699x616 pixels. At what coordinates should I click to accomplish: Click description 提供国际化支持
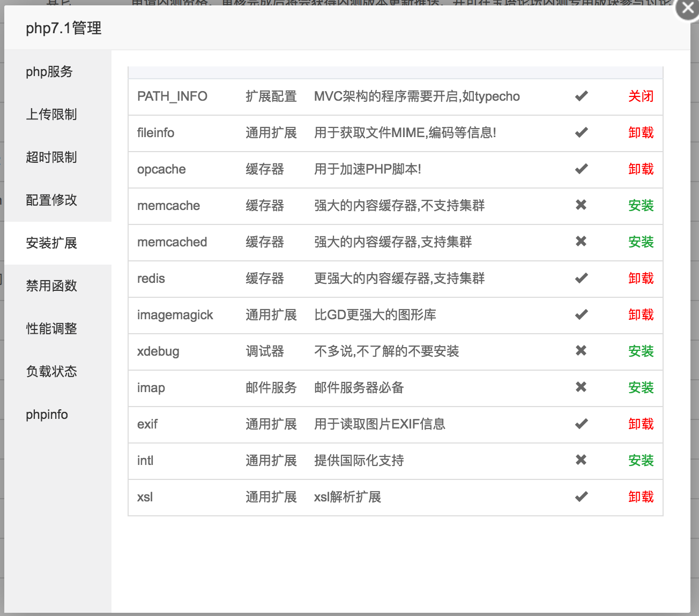tap(359, 461)
